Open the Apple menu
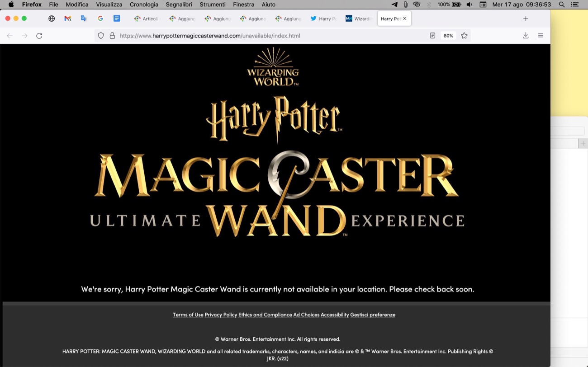Image resolution: width=588 pixels, height=367 pixels. [11, 5]
